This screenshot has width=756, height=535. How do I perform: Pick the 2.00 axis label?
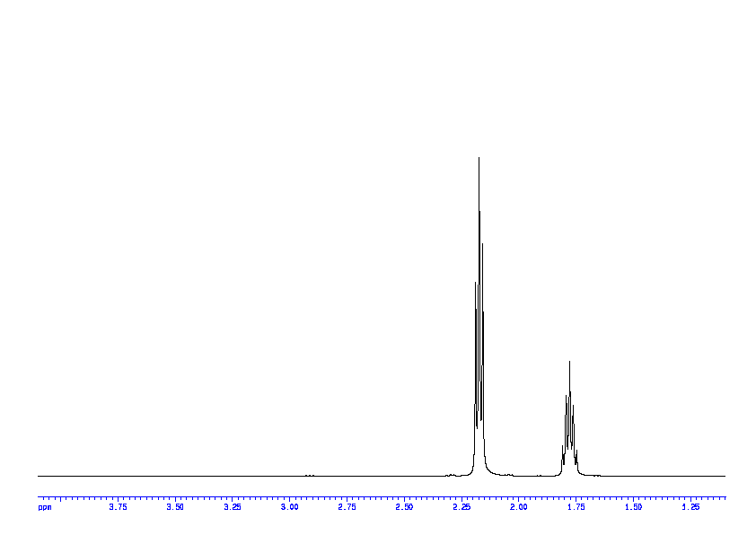pyautogui.click(x=518, y=507)
